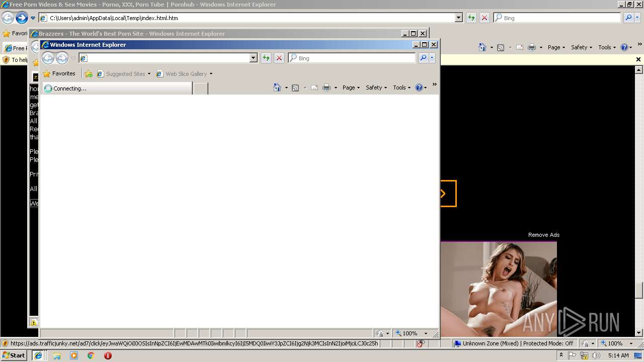The image size is (644, 362).
Task: Click scroll down arrow in background page
Action: coord(639,332)
